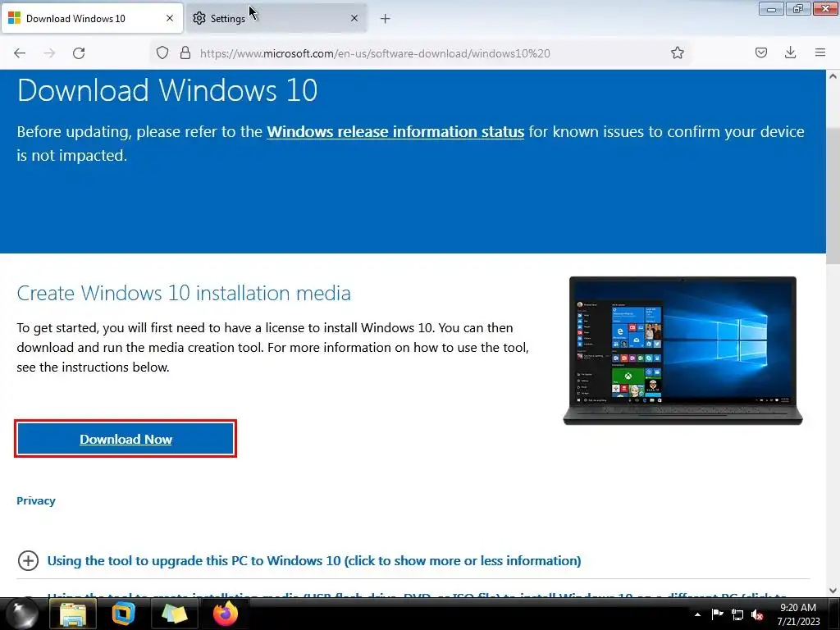Viewport: 840px width, 630px height.
Task: Click the scrollbar down arrow
Action: [833, 591]
